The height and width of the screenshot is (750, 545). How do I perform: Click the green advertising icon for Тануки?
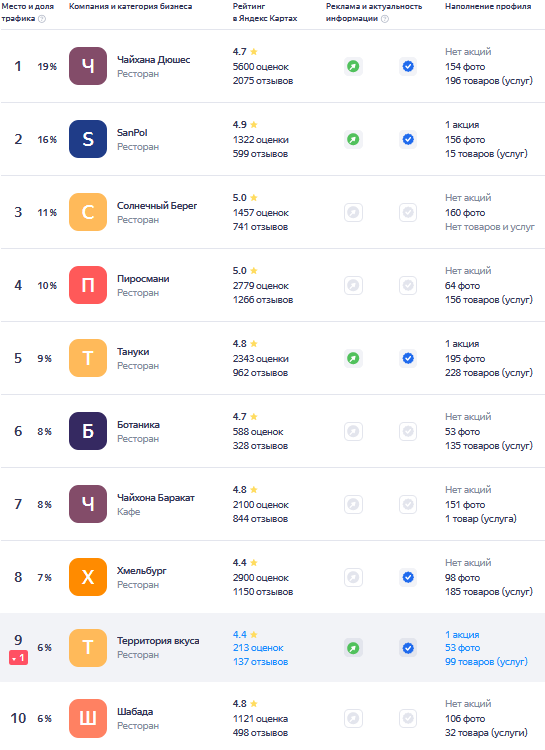click(353, 358)
